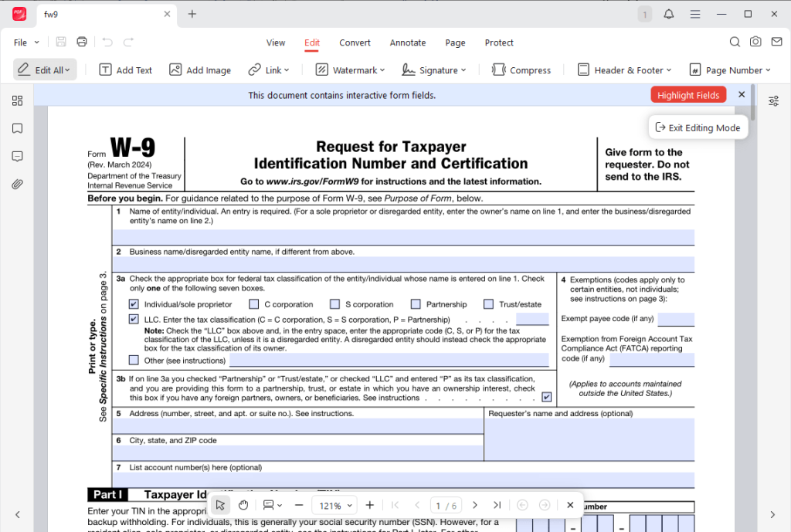Image resolution: width=791 pixels, height=532 pixels.
Task: Switch to the Edit tab
Action: click(312, 43)
